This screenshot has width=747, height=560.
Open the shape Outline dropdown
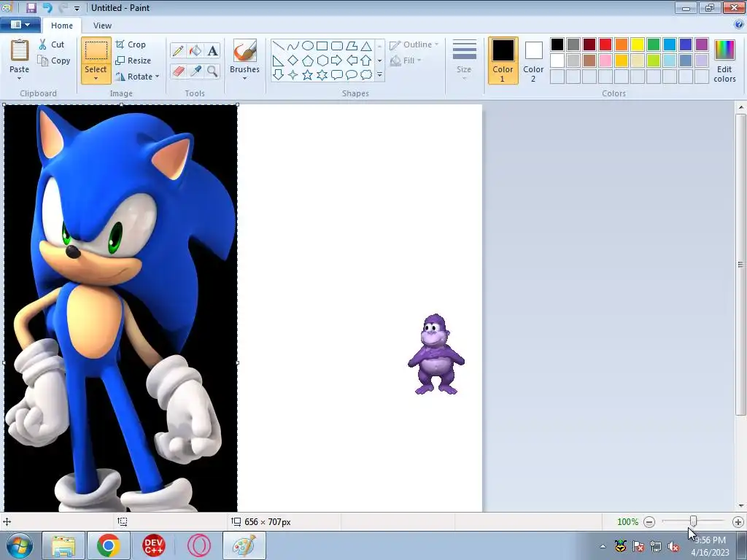(x=414, y=44)
